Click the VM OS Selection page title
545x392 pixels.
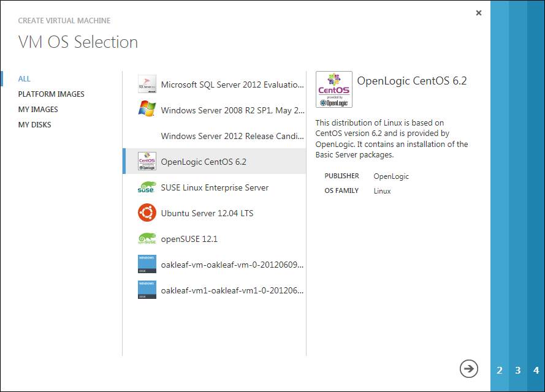click(78, 42)
